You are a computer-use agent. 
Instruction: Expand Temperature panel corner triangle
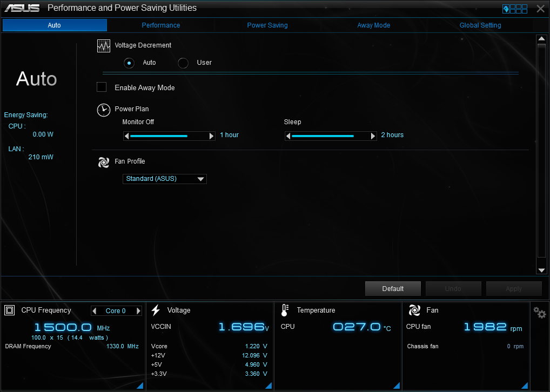(x=397, y=386)
